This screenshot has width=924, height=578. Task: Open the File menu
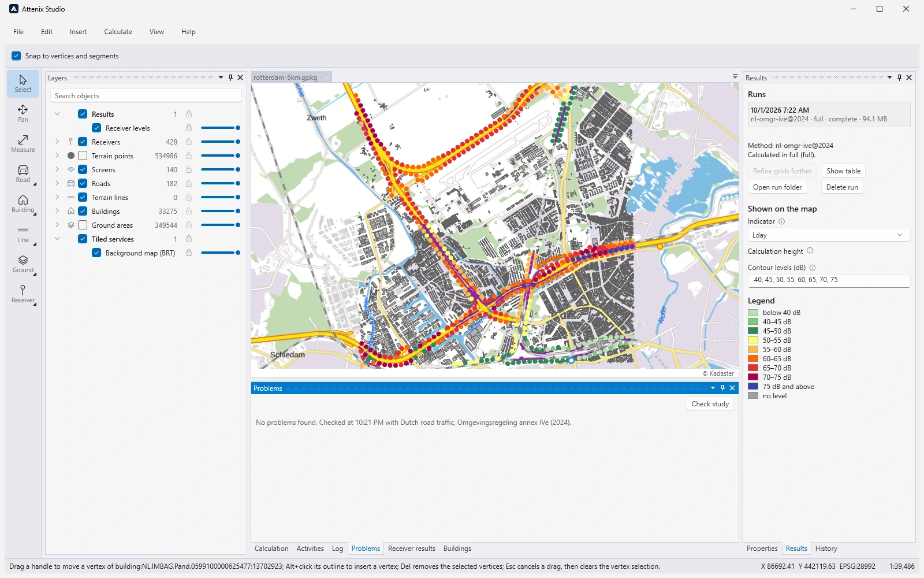pos(18,32)
